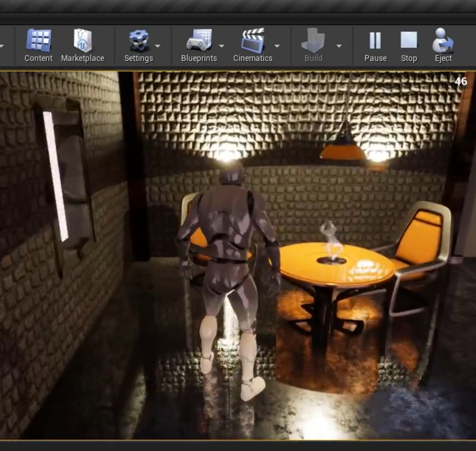The image size is (476, 451).
Task: Open the Blueprints dropdown menu
Action: point(221,46)
